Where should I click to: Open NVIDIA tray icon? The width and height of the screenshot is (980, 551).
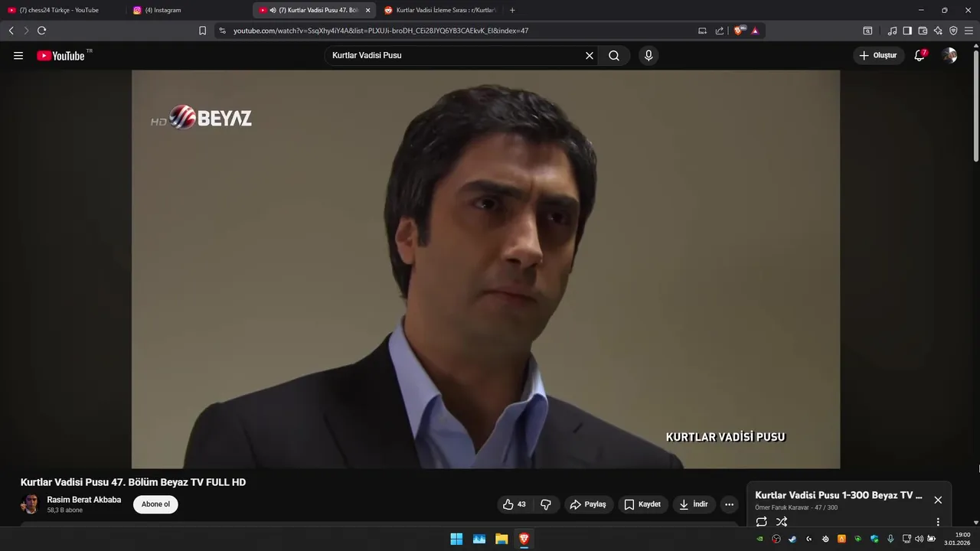coord(759,539)
